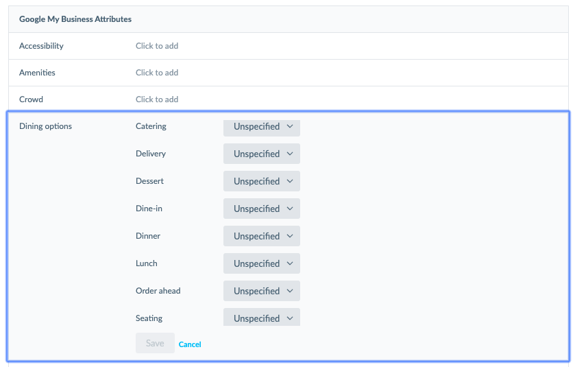
Task: Choose a value in the Order ahead dropdown
Action: coord(261,291)
